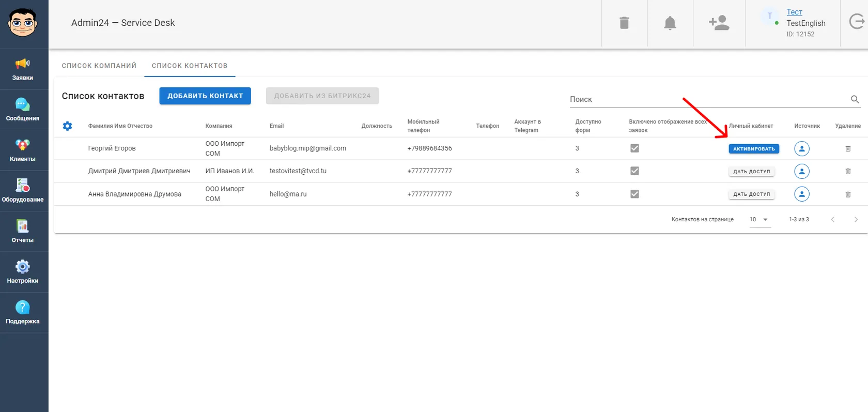The image size is (868, 412).
Task: Open the Отчеты reports section
Action: tap(23, 232)
